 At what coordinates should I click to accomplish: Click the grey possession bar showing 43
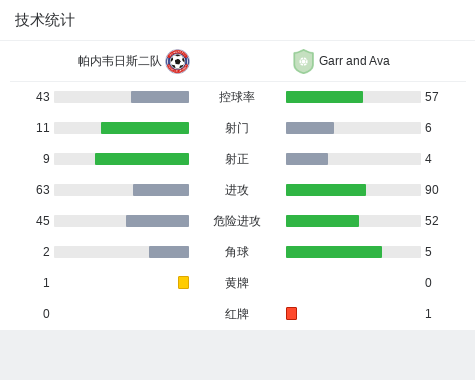point(160,97)
